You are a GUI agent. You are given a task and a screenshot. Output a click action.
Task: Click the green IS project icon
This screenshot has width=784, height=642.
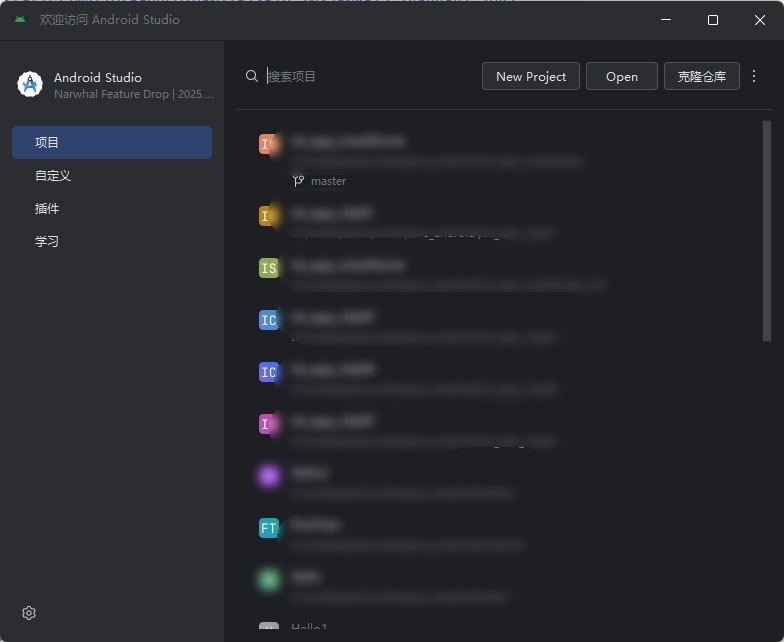pos(268,268)
